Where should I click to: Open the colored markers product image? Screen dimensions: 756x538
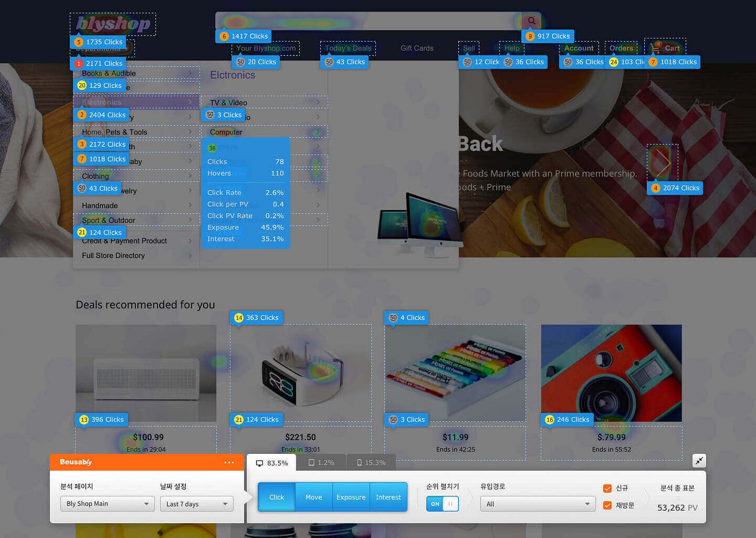pyautogui.click(x=455, y=373)
